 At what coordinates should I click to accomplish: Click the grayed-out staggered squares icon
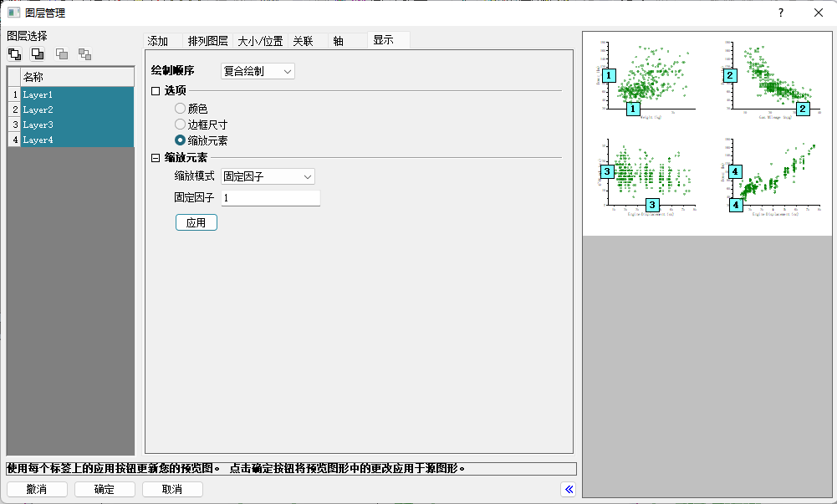(x=84, y=54)
